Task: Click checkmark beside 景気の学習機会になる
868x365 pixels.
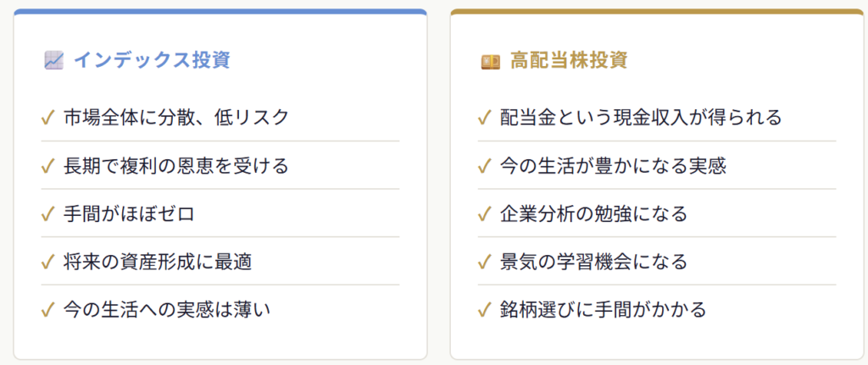Action: (485, 262)
